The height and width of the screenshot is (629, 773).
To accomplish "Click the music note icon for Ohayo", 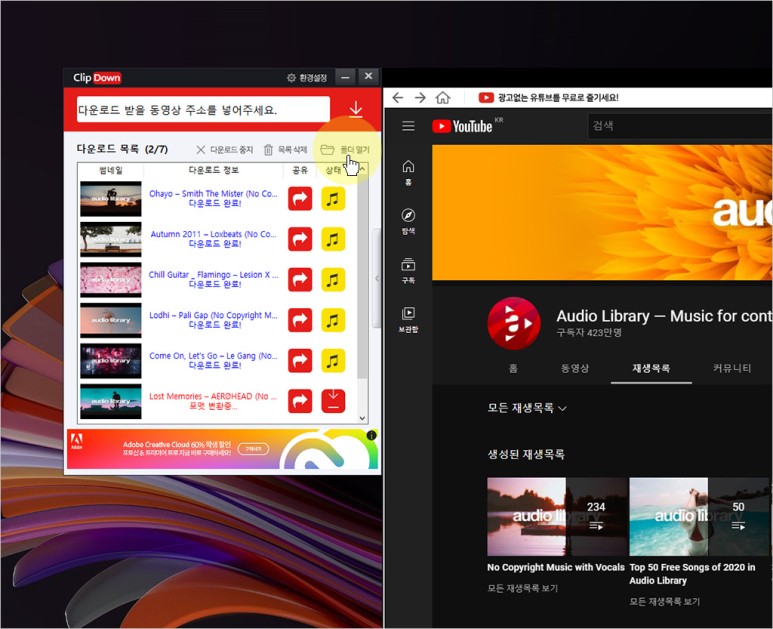I will 333,199.
